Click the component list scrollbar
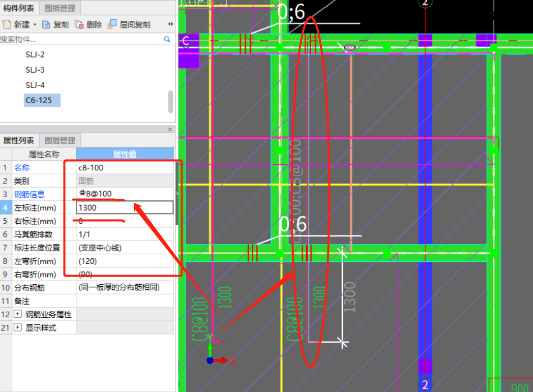The width and height of the screenshot is (533, 392). [x=171, y=102]
